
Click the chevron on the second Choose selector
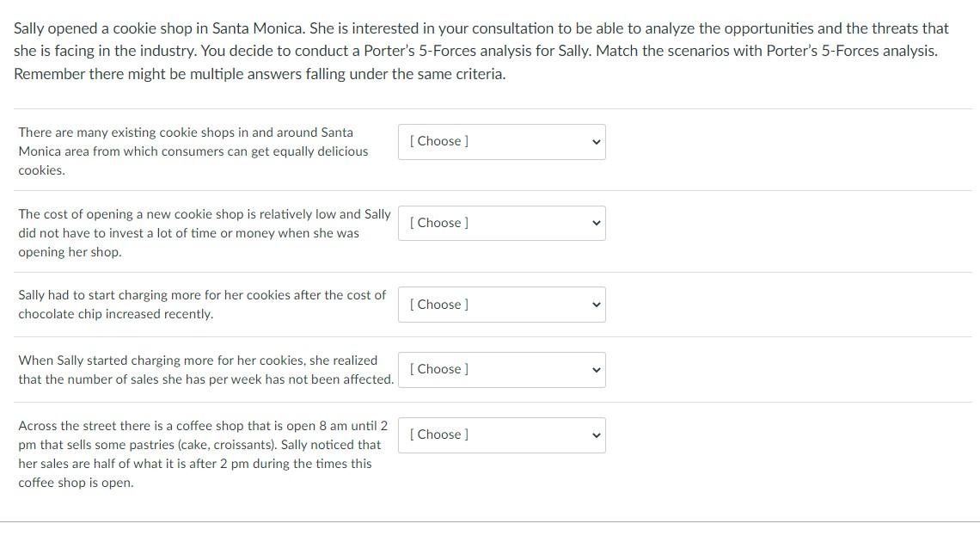[595, 223]
